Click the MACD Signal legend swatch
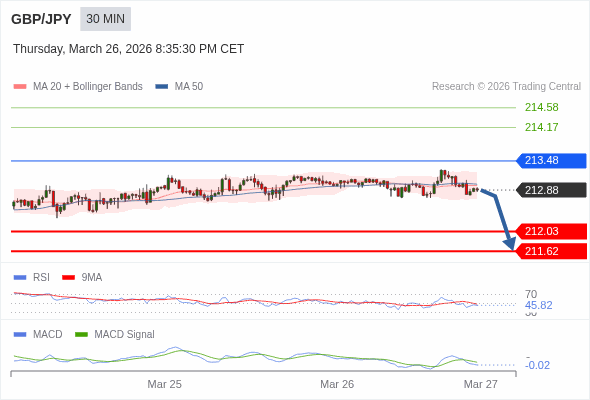The height and width of the screenshot is (400, 590). (x=81, y=335)
